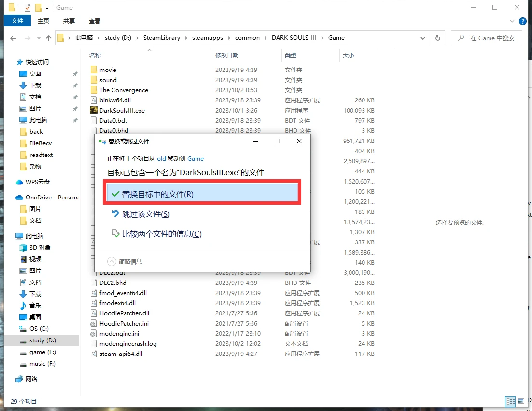This screenshot has height=411, width=532.
Task: Collapse details with 简略信息 chevron
Action: (112, 261)
